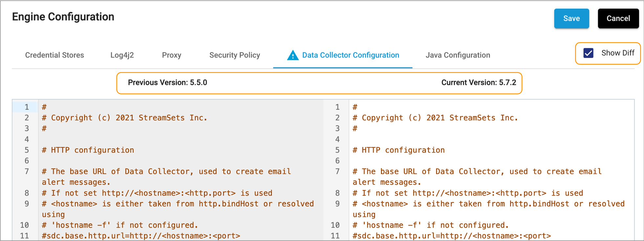Open the Security Policy tab
This screenshot has width=644, height=241.
pos(234,55)
